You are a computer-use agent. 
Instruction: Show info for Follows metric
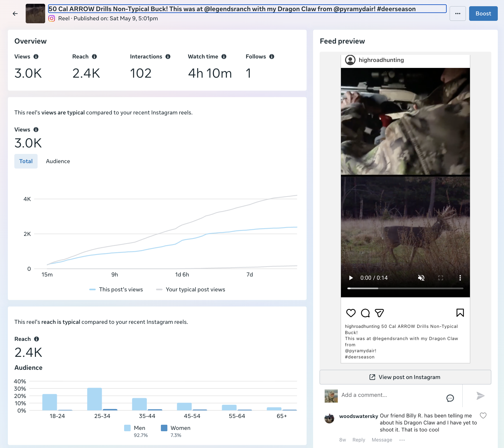point(272,57)
